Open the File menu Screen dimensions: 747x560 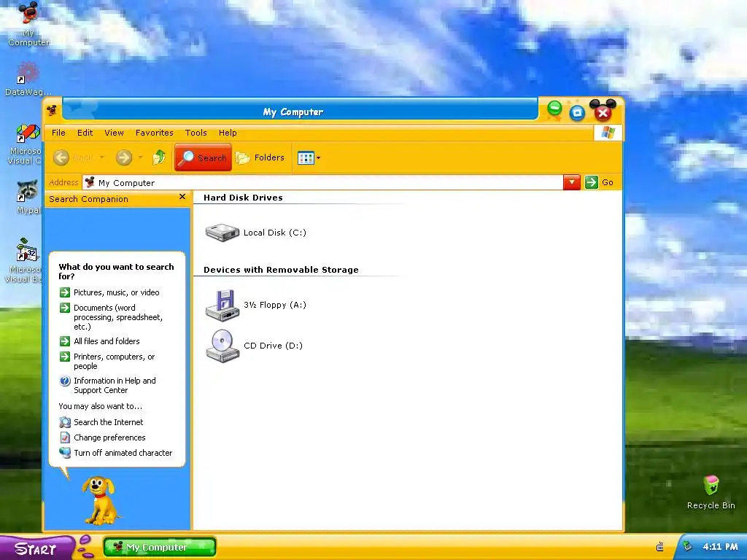[x=58, y=133]
